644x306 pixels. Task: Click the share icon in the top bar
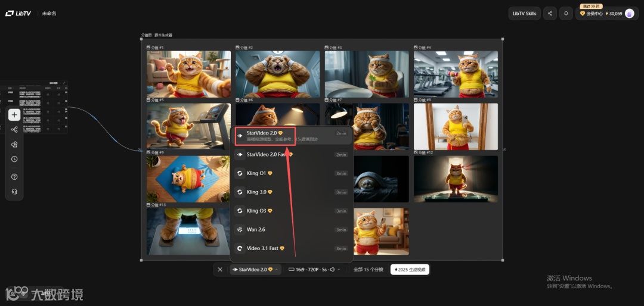tap(550, 14)
